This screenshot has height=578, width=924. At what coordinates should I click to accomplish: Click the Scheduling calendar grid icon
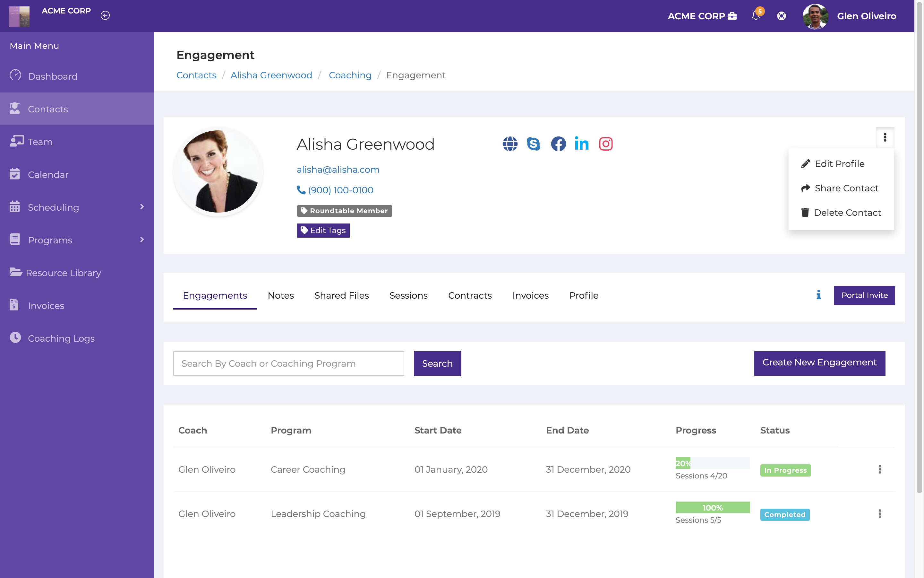14,206
